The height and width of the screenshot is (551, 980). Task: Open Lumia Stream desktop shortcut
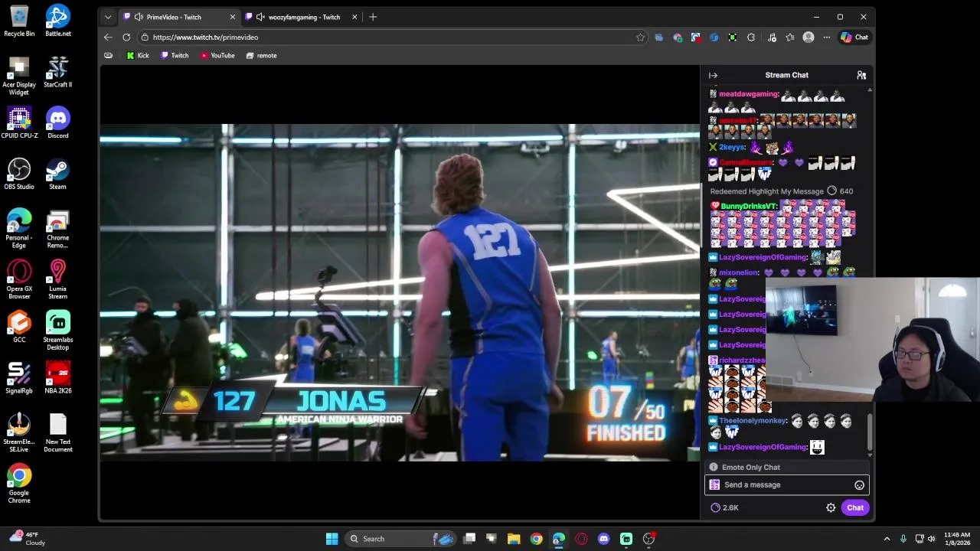(x=57, y=279)
